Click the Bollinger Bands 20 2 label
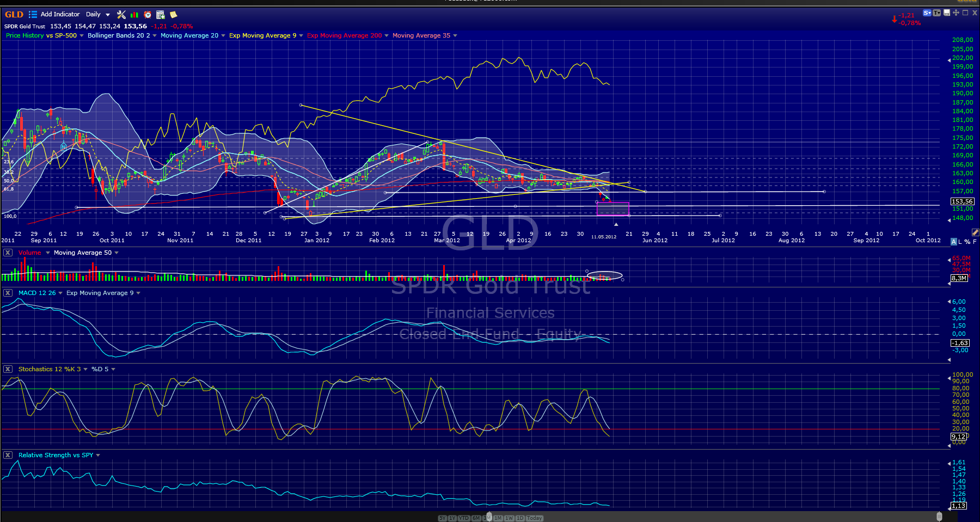Viewport: 980px width, 522px height. pyautogui.click(x=119, y=36)
